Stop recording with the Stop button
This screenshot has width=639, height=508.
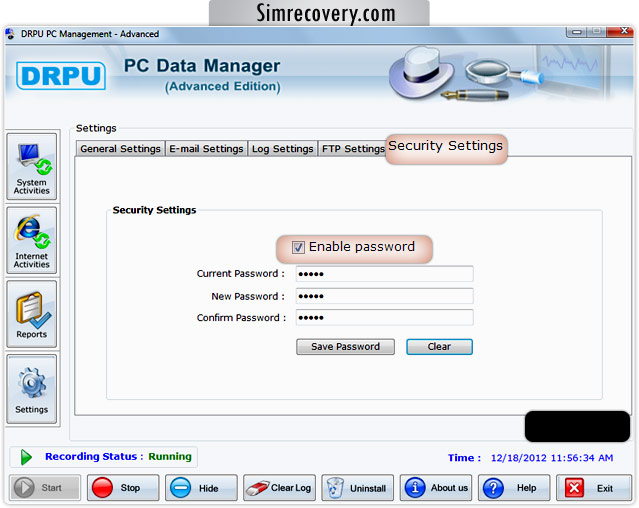point(123,488)
